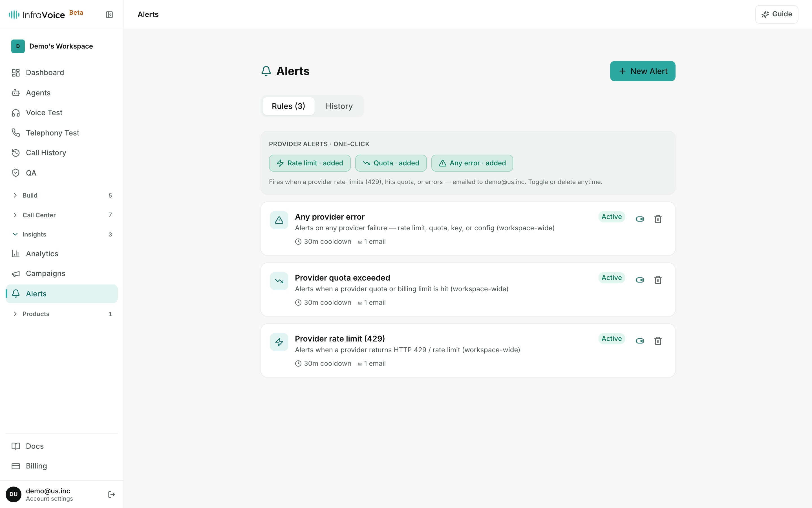Click the DU user avatar
The height and width of the screenshot is (508, 812).
pos(14,494)
